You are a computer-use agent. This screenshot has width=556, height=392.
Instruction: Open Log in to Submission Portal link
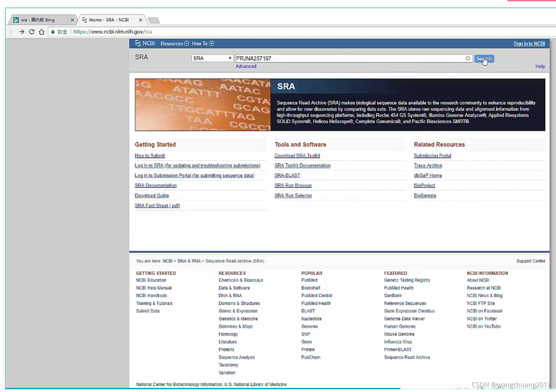click(x=194, y=175)
